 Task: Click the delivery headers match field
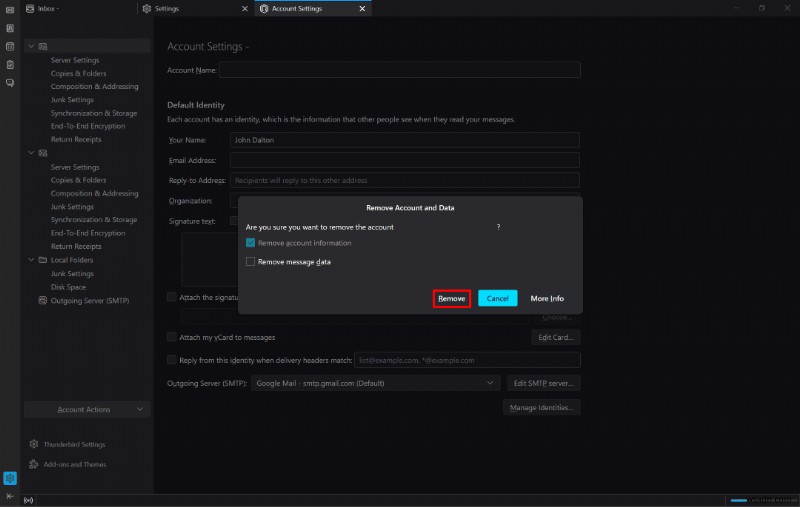[x=467, y=360]
